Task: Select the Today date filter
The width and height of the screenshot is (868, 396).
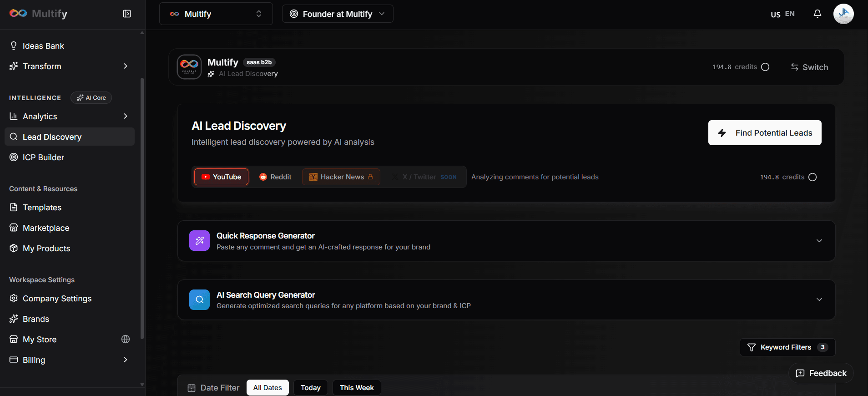Action: pyautogui.click(x=311, y=388)
